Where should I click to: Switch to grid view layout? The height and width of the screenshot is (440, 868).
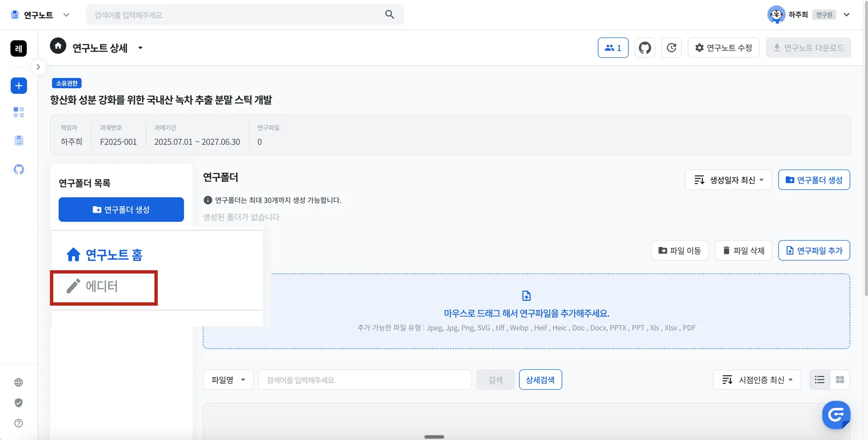[x=840, y=380]
